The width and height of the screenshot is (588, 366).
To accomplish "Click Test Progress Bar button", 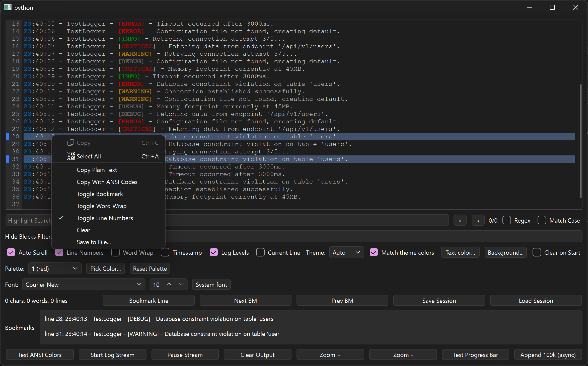I will (476, 355).
